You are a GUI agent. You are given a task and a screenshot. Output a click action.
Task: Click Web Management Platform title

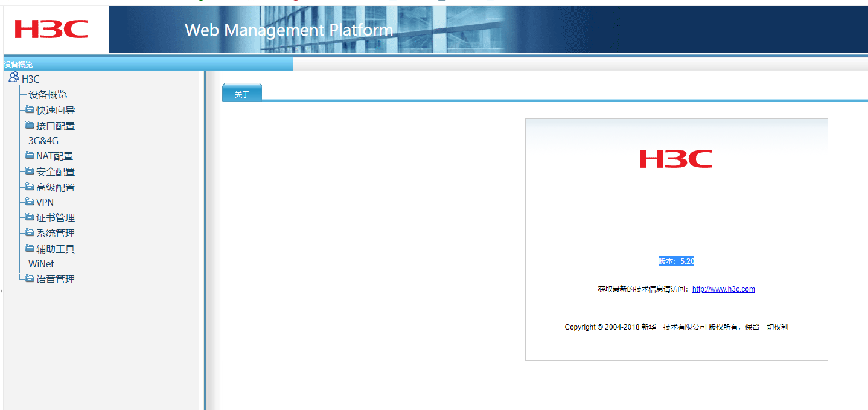[289, 30]
